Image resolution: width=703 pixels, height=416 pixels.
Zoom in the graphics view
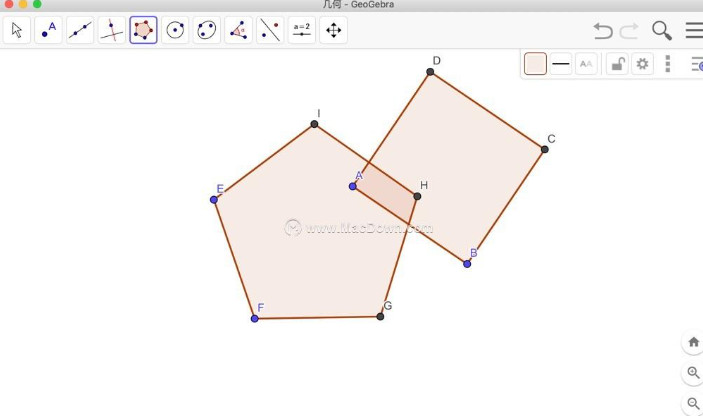coord(693,373)
